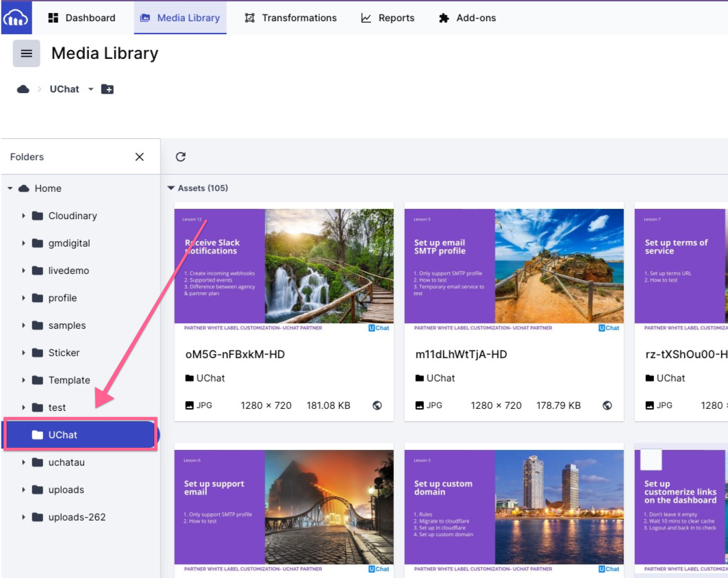Select the uploads folder
This screenshot has height=578, width=728.
click(66, 490)
